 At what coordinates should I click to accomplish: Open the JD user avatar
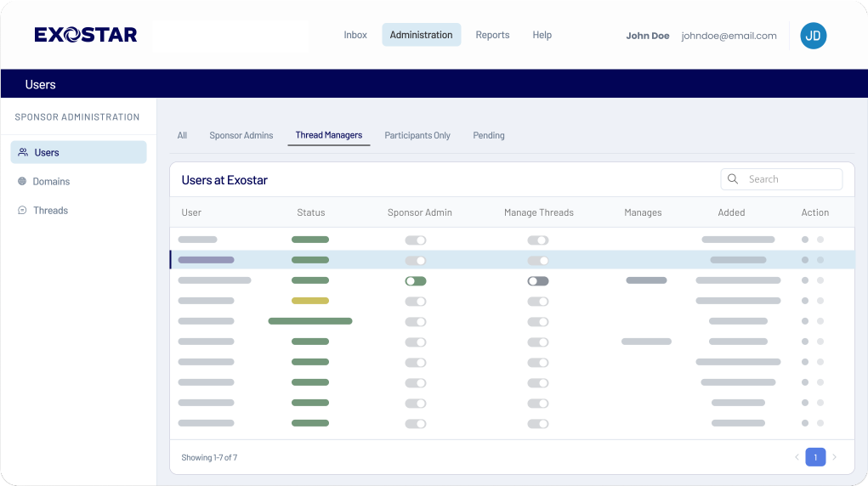coord(814,36)
